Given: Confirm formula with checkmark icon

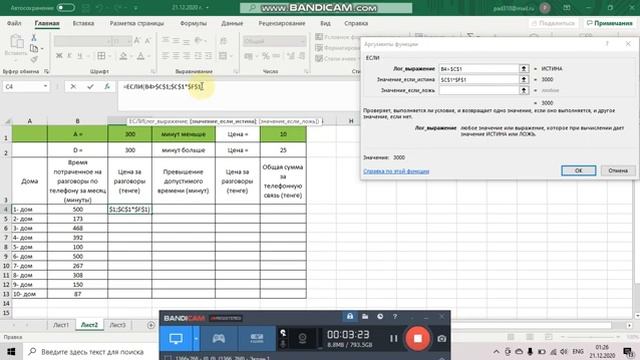Looking at the screenshot, I should click(x=90, y=87).
